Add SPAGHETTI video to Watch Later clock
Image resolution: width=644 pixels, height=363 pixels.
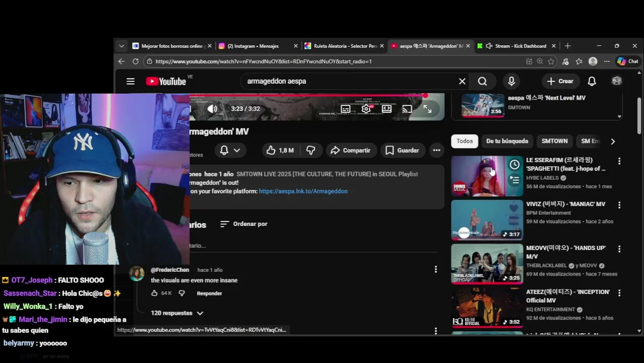[514, 165]
